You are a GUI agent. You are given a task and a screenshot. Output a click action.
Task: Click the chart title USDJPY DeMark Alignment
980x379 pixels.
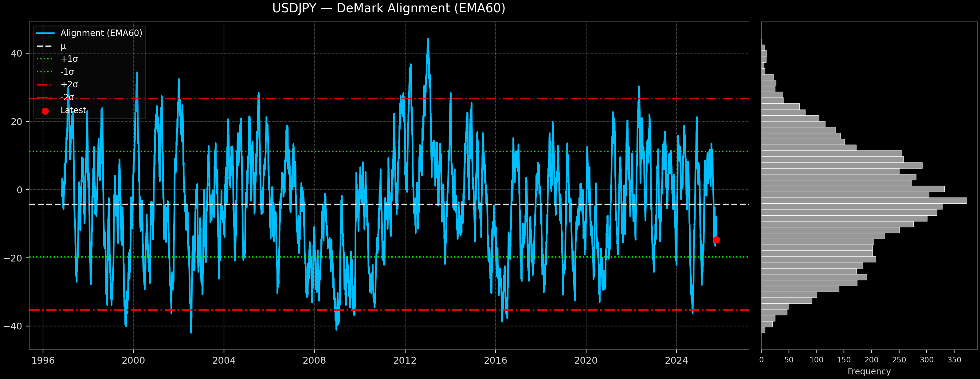click(388, 8)
